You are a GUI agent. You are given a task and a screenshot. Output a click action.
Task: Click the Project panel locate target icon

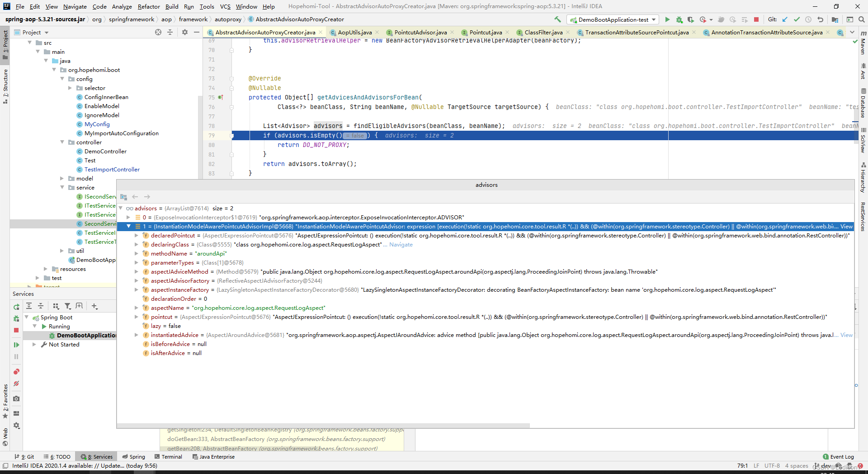(x=158, y=32)
